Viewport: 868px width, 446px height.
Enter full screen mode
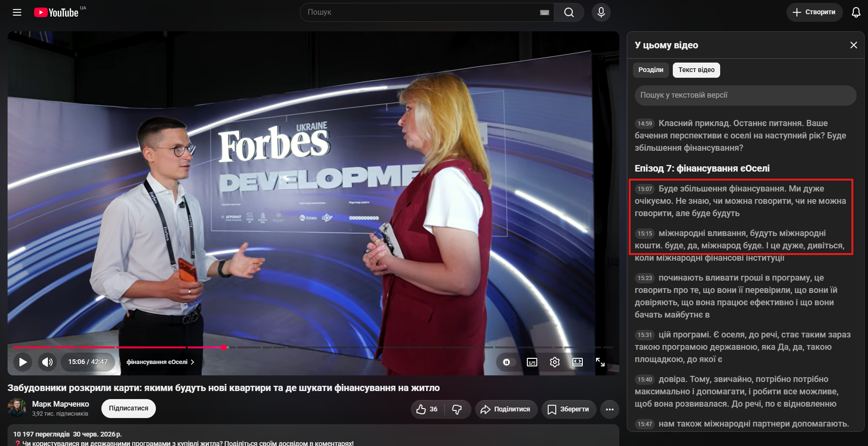[600, 362]
